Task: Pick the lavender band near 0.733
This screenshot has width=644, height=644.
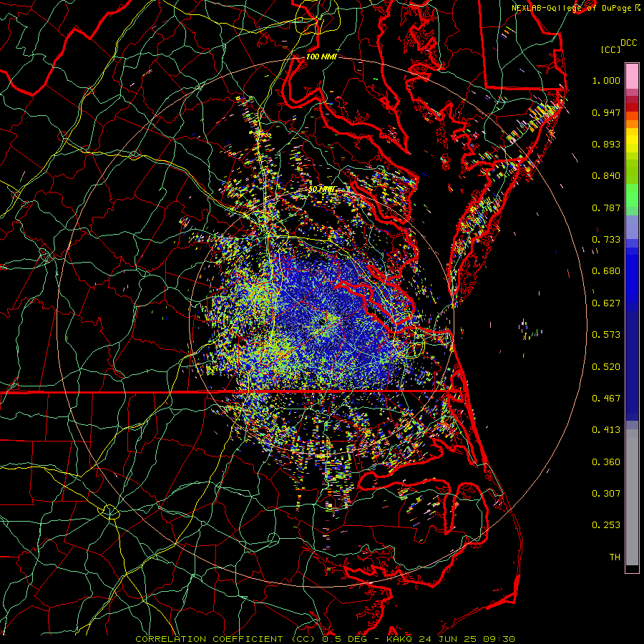Action: coord(632,227)
